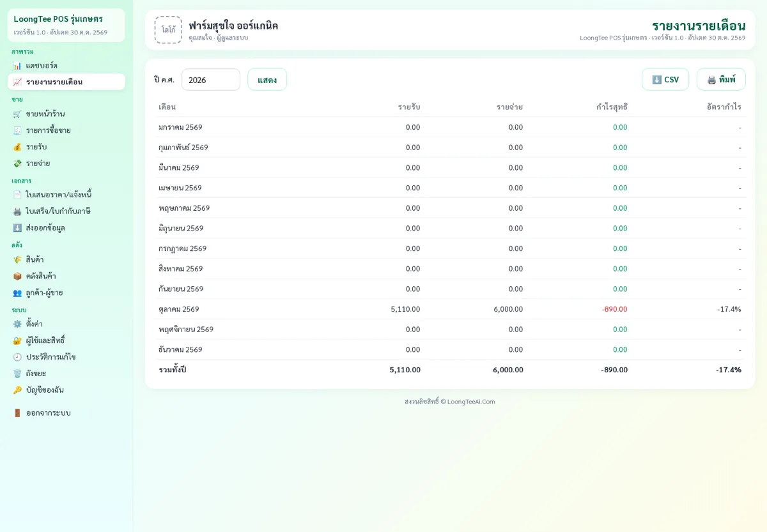The image size is (767, 532).
Task: Select the ตุลาคม 2569 row label
Action: pos(179,309)
